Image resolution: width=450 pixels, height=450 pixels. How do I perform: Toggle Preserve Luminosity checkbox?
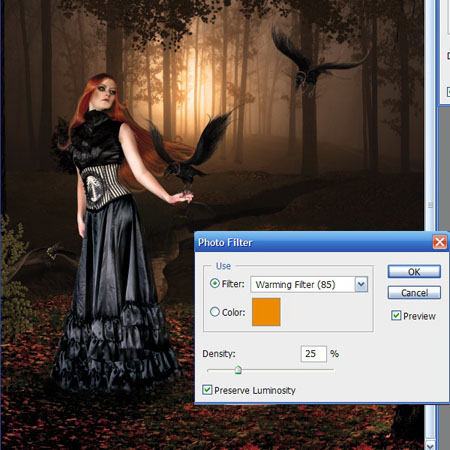pyautogui.click(x=207, y=390)
